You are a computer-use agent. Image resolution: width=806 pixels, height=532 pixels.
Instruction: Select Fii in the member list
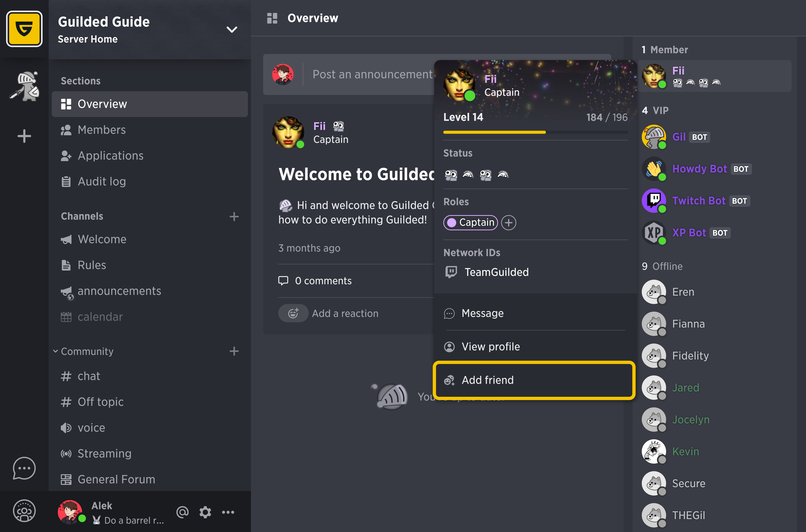point(715,76)
